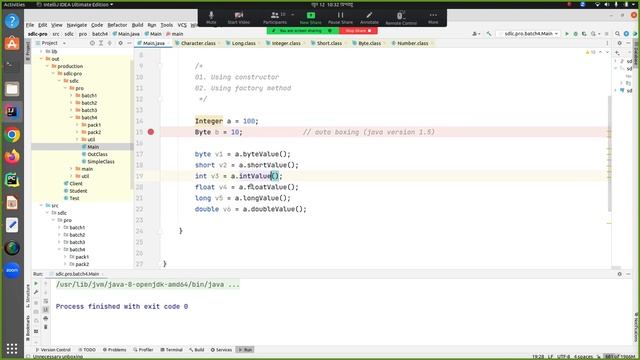Toggle soft-wrap in Run console
The width and height of the screenshot is (640, 360).
[45, 301]
